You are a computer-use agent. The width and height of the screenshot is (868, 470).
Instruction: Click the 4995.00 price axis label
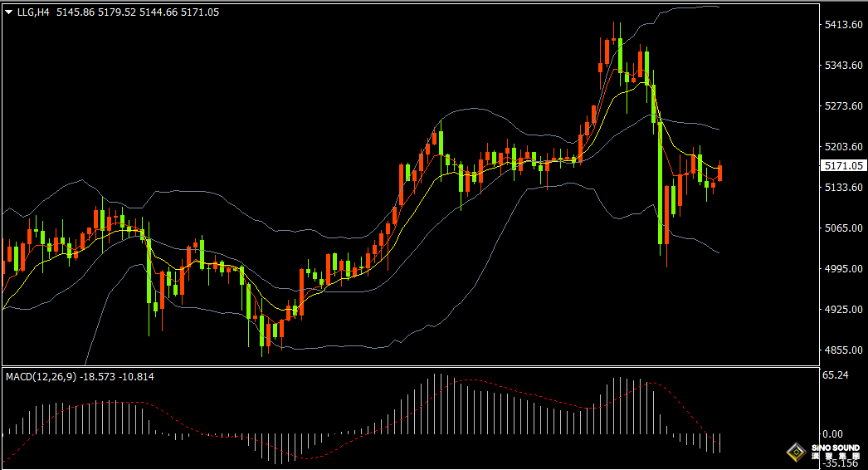coord(842,269)
